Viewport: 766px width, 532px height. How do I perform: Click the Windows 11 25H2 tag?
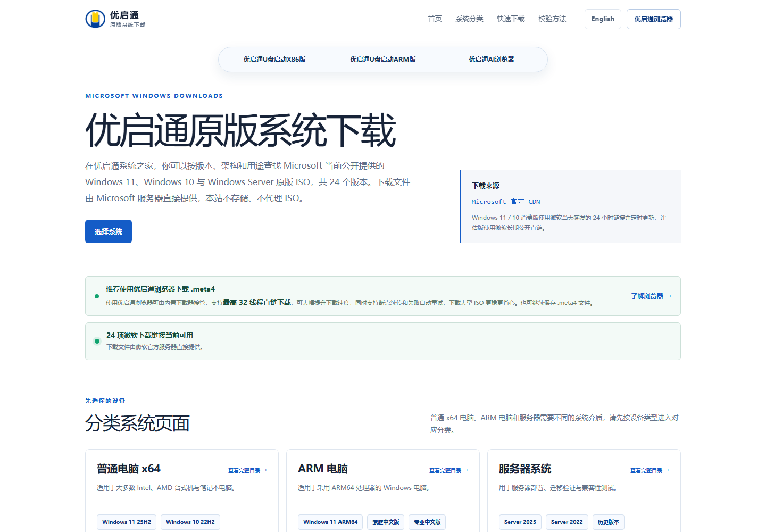(127, 522)
